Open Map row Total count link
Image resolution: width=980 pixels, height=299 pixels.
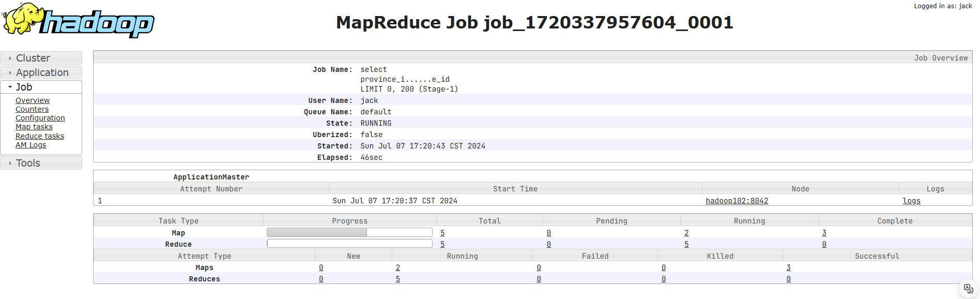point(442,233)
